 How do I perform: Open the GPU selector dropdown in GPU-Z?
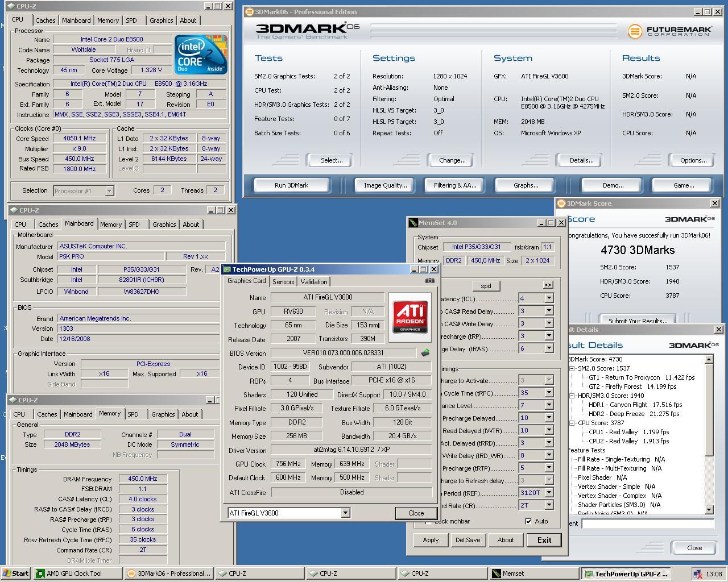click(345, 513)
